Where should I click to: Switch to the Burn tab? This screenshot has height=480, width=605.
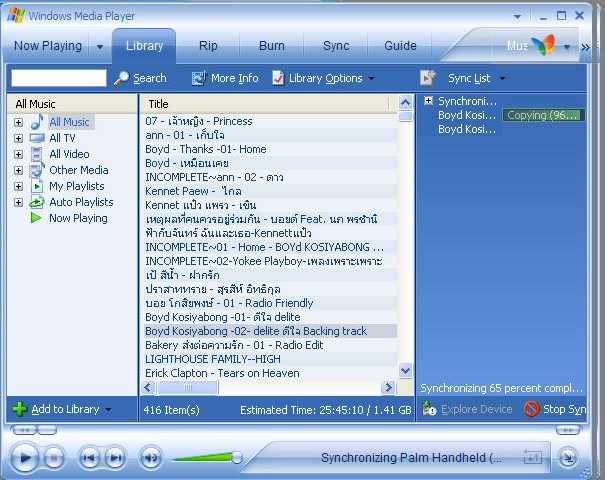point(272,46)
